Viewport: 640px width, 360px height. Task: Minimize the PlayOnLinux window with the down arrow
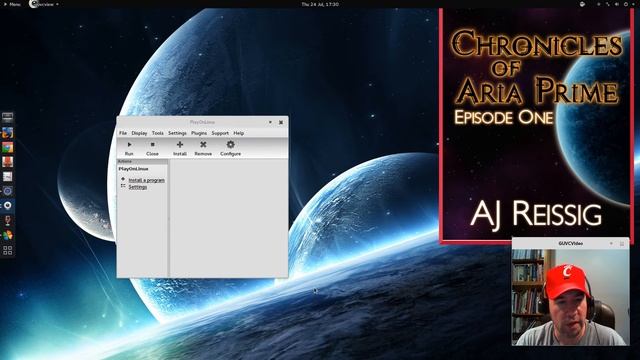click(270, 122)
